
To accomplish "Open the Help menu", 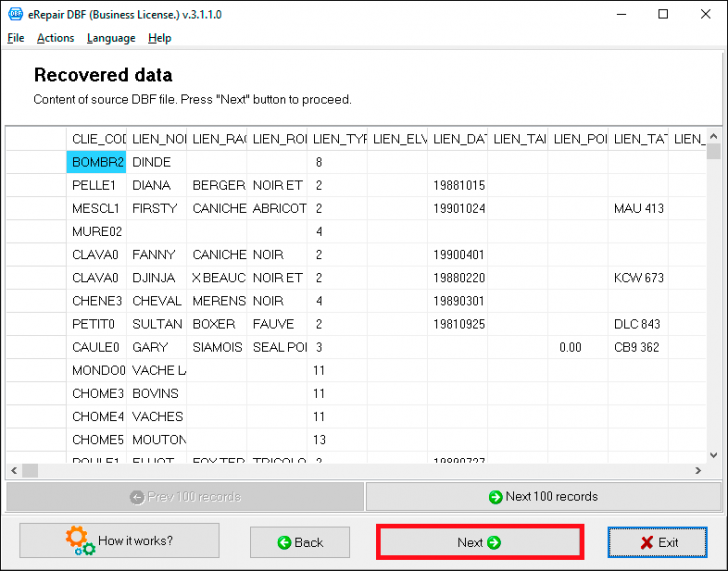I will (x=160, y=38).
